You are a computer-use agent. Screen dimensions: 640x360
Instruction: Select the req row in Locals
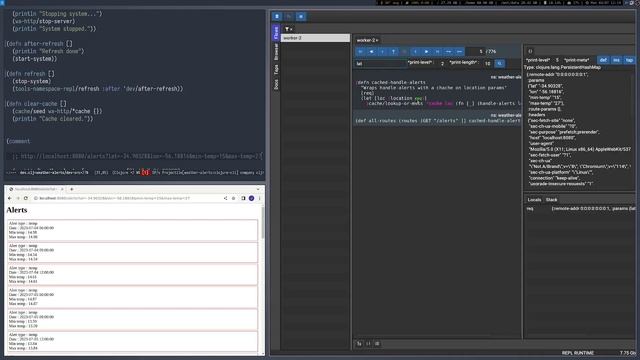pyautogui.click(x=580, y=209)
